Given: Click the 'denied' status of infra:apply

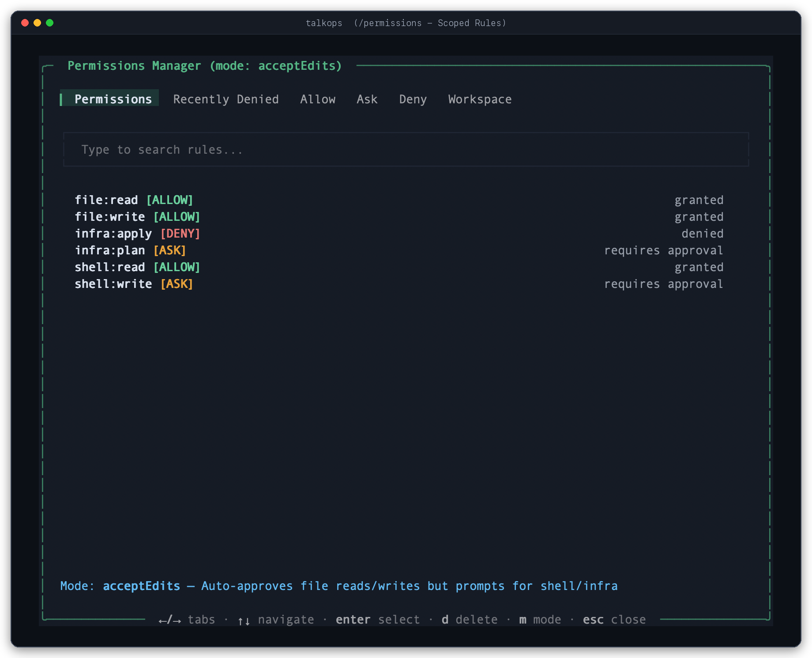Looking at the screenshot, I should [x=703, y=234].
